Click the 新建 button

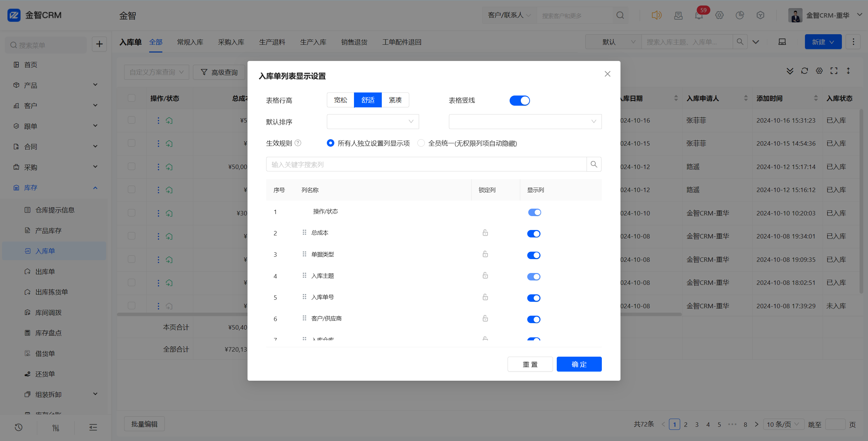tap(823, 42)
